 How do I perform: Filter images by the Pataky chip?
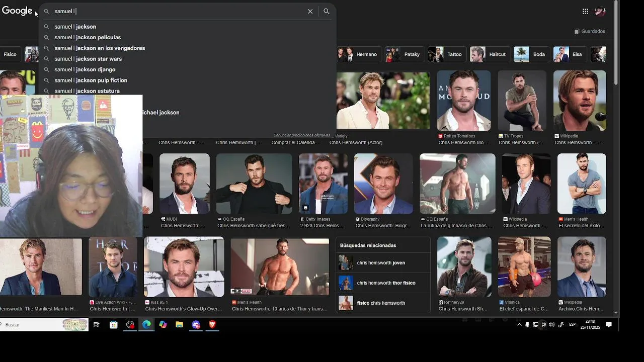tap(404, 54)
